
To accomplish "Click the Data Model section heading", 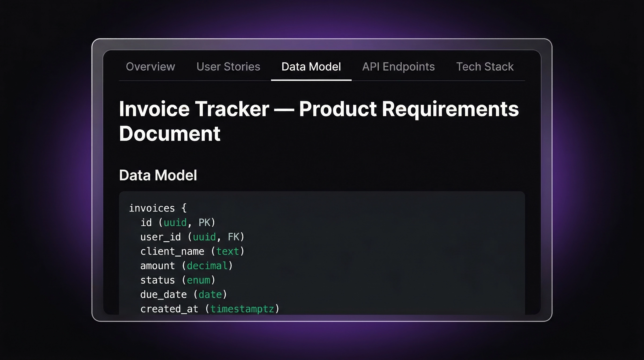I will click(158, 175).
